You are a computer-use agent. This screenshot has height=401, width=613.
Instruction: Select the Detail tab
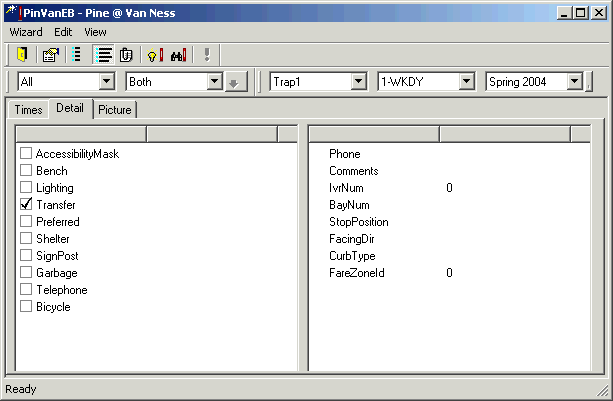70,108
